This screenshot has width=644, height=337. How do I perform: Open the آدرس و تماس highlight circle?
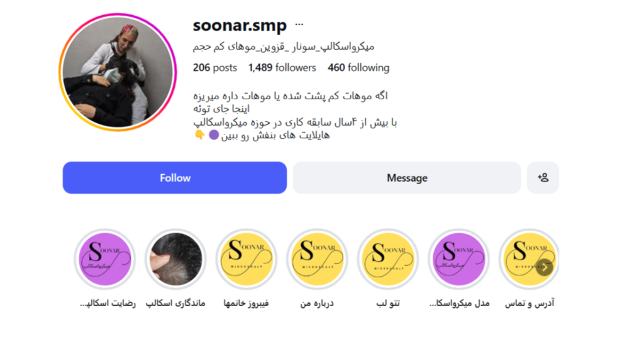coord(529,259)
